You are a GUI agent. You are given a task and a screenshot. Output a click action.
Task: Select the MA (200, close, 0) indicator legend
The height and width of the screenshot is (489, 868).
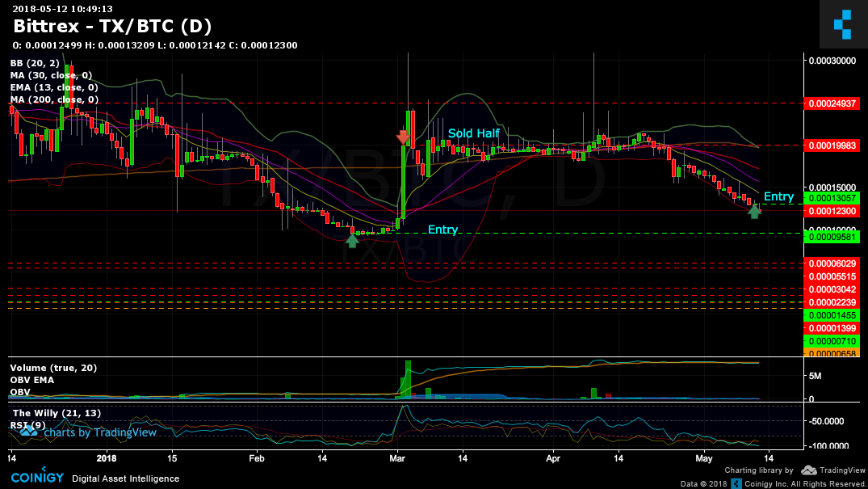click(x=53, y=99)
